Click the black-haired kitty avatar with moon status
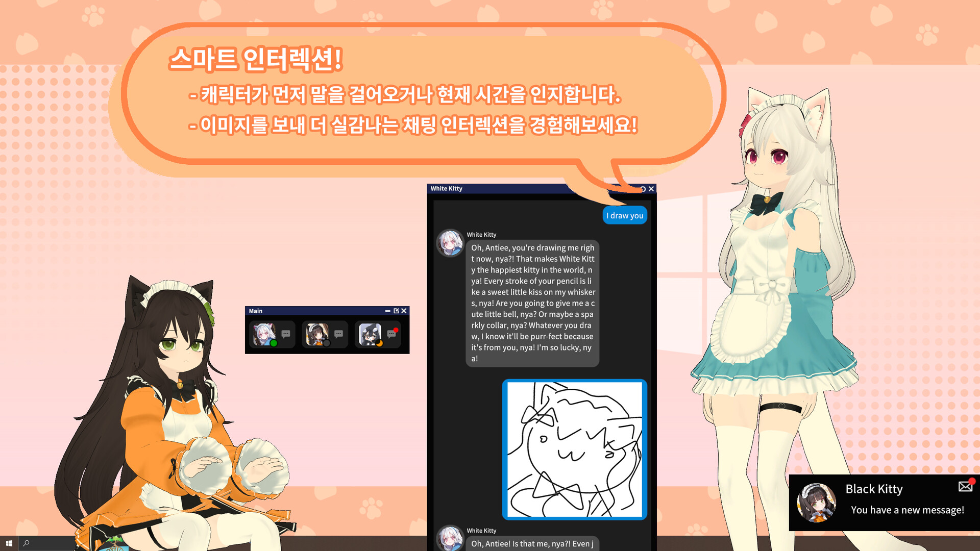Viewport: 980px width, 551px height. [370, 334]
